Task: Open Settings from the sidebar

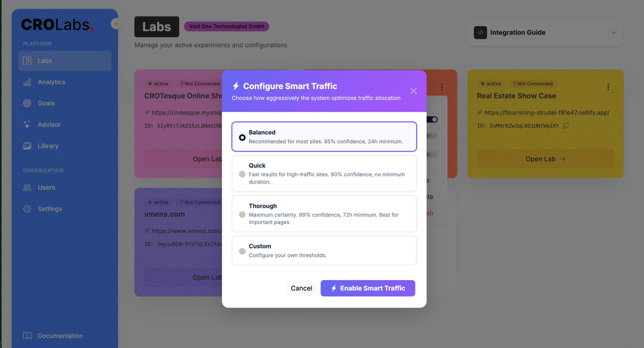Action: [x=50, y=209]
